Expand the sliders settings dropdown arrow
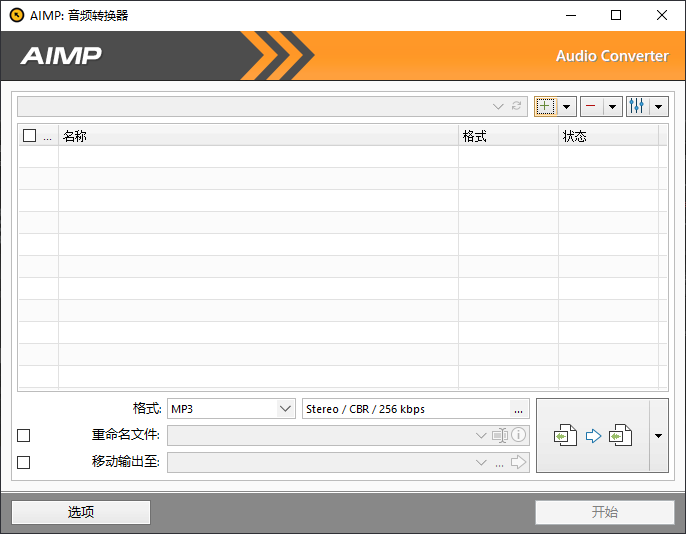The height and width of the screenshot is (534, 686). coord(658,106)
